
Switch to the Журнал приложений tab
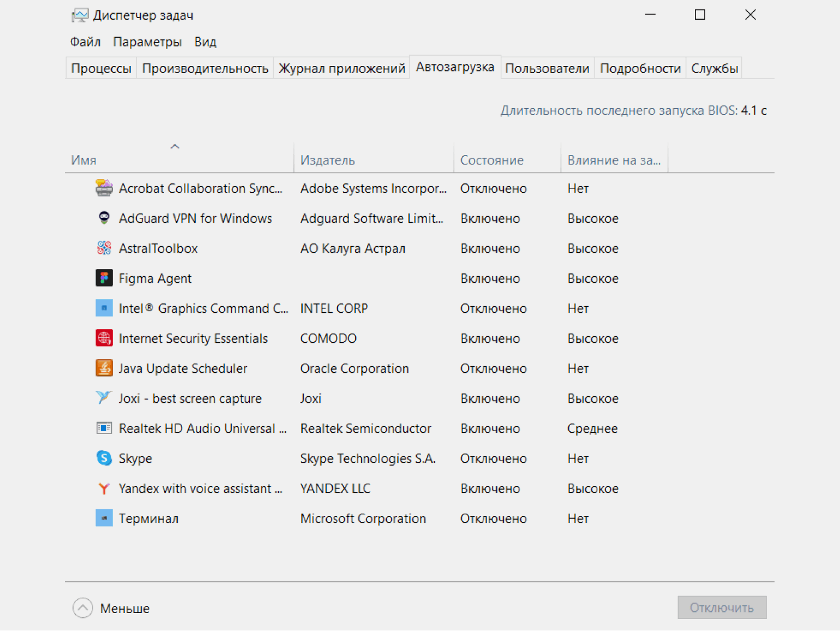point(341,69)
